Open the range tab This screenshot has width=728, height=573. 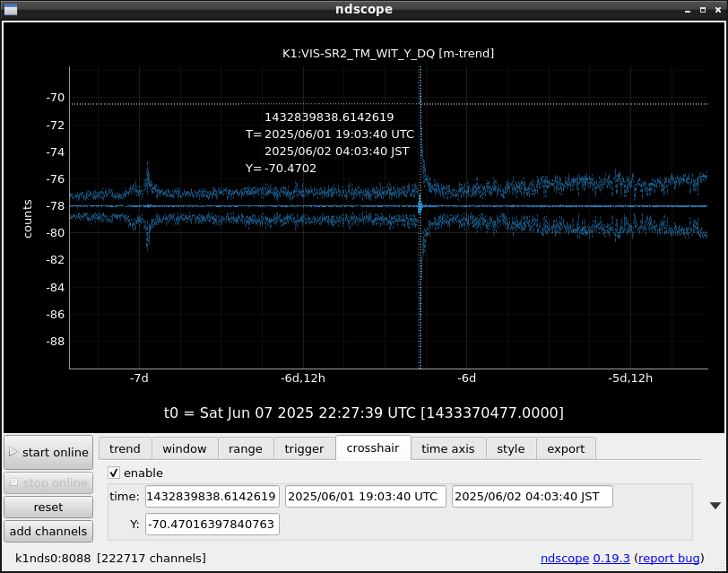246,448
